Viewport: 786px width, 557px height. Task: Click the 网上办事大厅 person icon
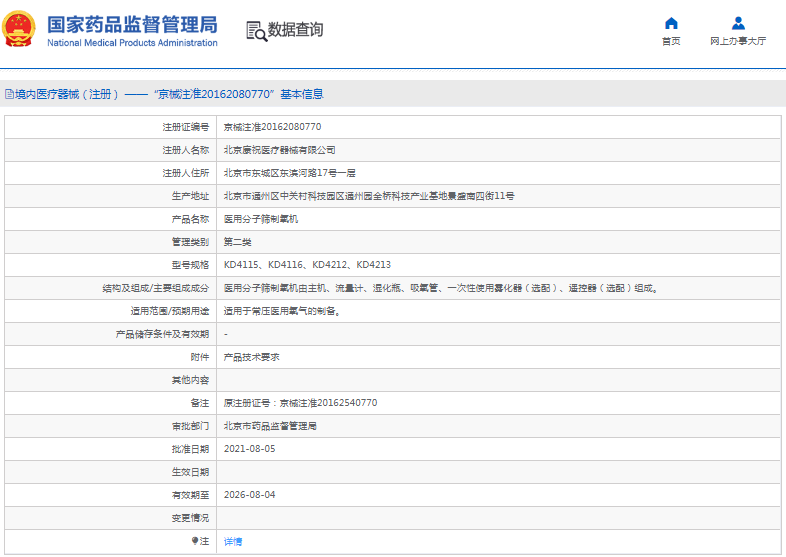click(738, 23)
